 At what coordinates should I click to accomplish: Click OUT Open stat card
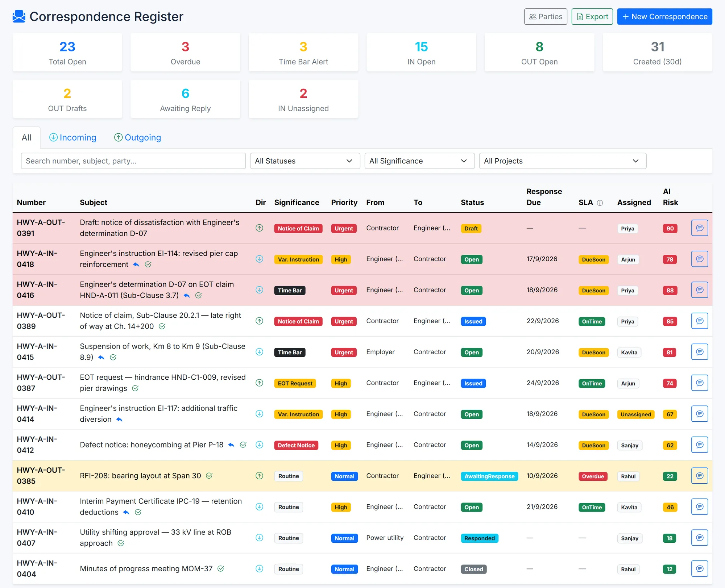coord(539,53)
